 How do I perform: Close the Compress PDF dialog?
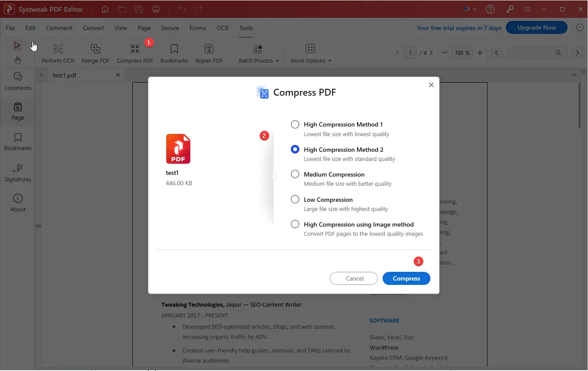(x=431, y=85)
